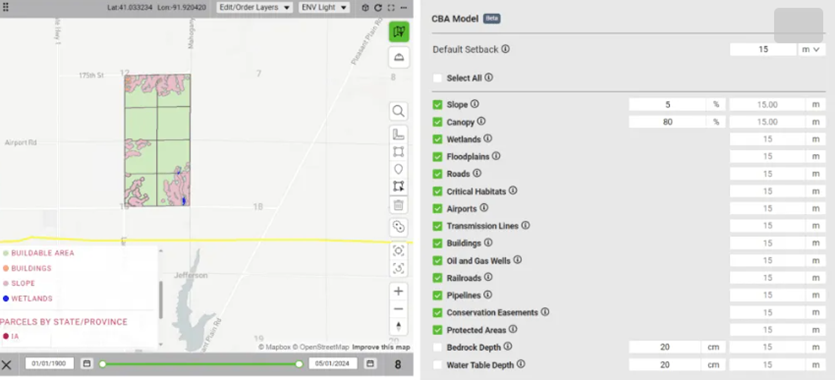
Task: Click the refresh icon in top bar
Action: 378,7
